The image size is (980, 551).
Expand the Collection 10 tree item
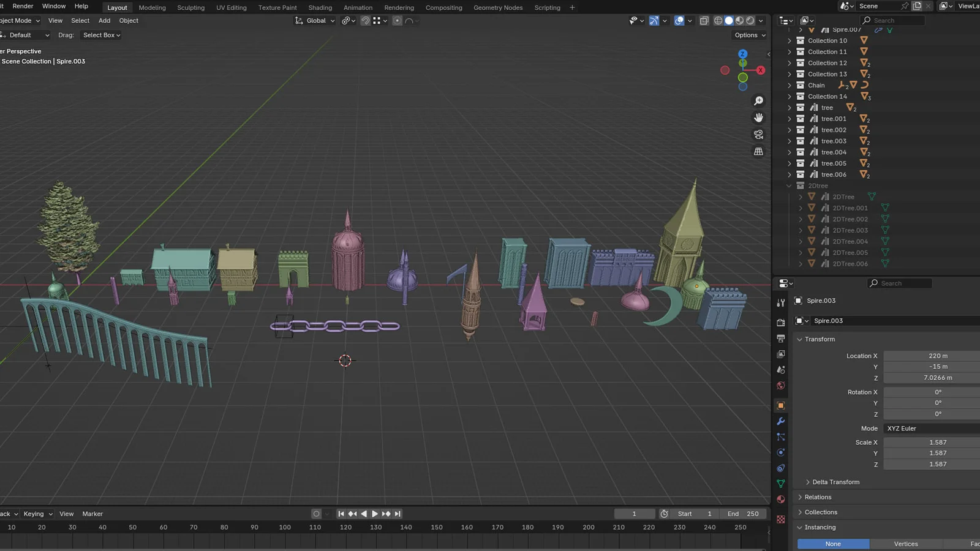pyautogui.click(x=790, y=40)
